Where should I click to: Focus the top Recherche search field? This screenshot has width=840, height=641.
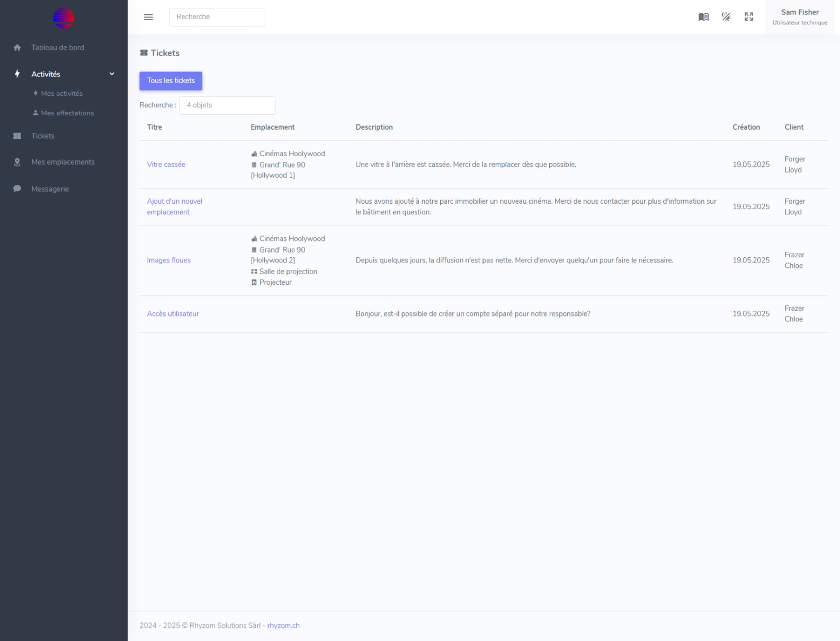tap(217, 17)
